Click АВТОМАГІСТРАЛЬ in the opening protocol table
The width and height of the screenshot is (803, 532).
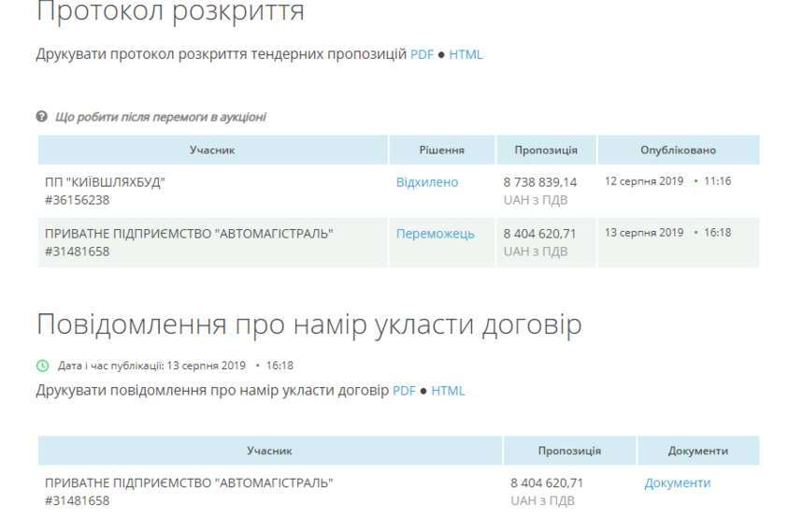pos(189,234)
